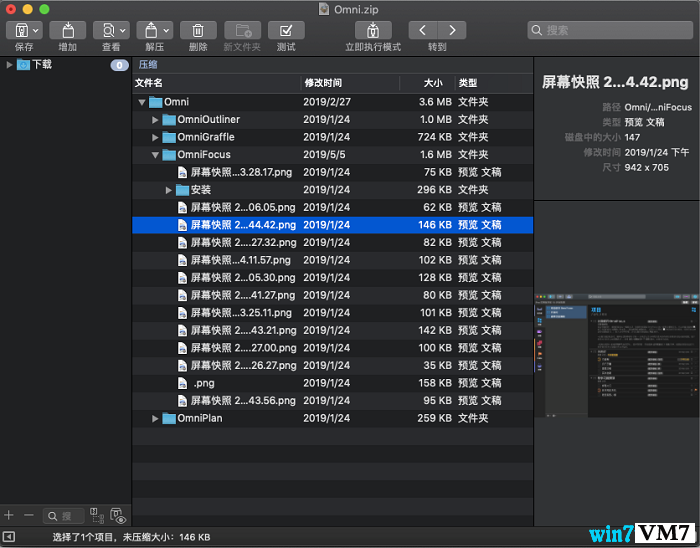Open the dropdown arrow on 保存

point(36,30)
